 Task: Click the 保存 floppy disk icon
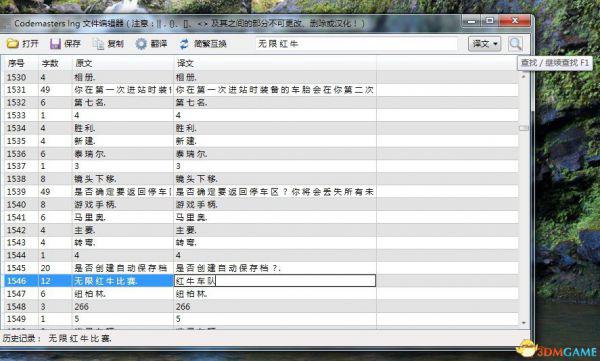(55, 44)
